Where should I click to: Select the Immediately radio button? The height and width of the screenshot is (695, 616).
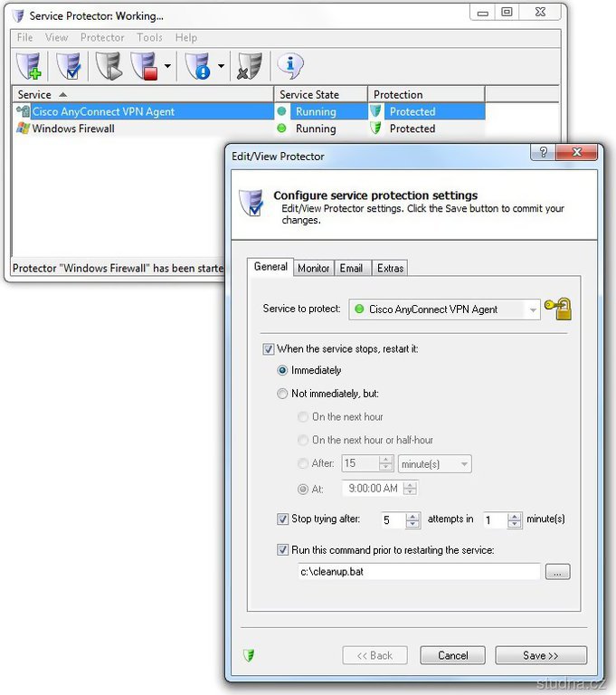[282, 370]
